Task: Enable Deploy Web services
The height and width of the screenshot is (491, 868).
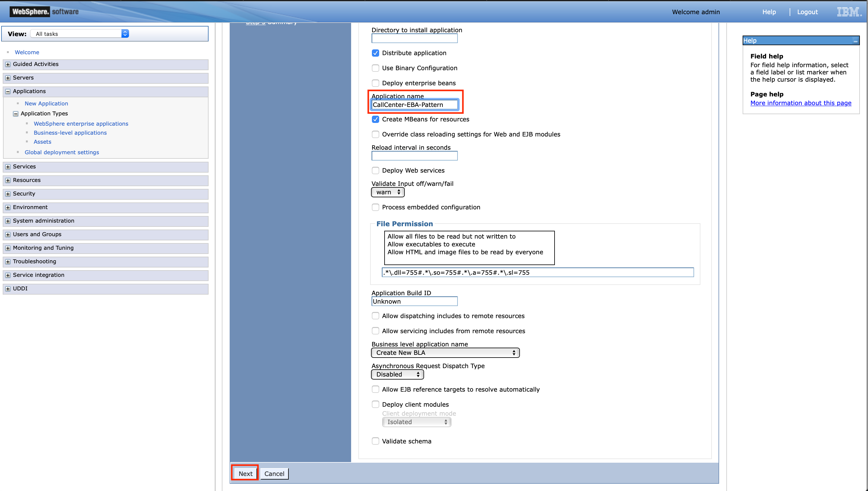Action: [x=375, y=170]
